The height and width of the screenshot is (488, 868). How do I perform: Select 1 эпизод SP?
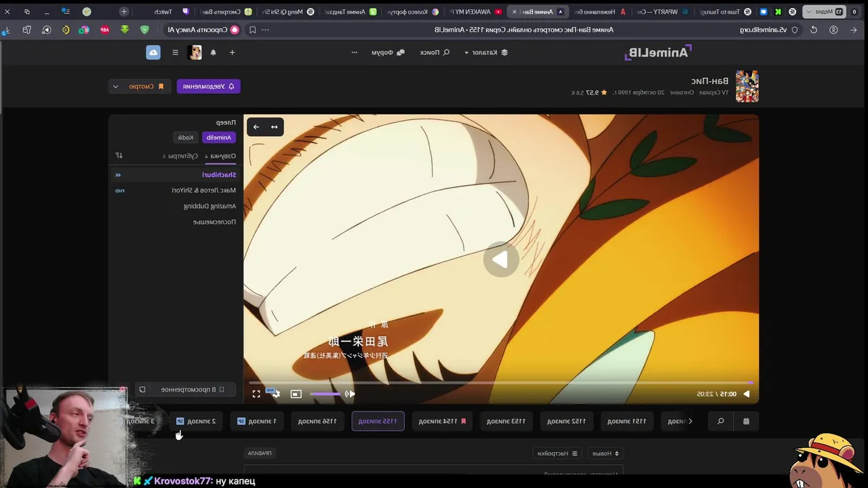click(x=256, y=421)
